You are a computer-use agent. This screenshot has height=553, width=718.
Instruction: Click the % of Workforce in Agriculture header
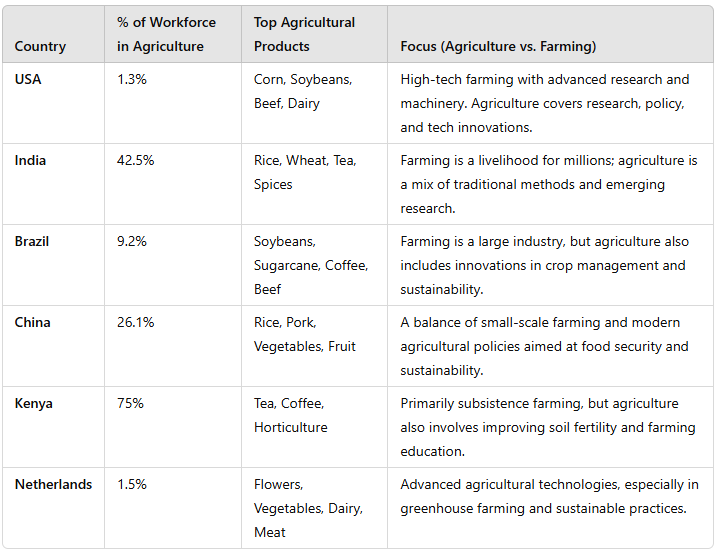pos(166,34)
